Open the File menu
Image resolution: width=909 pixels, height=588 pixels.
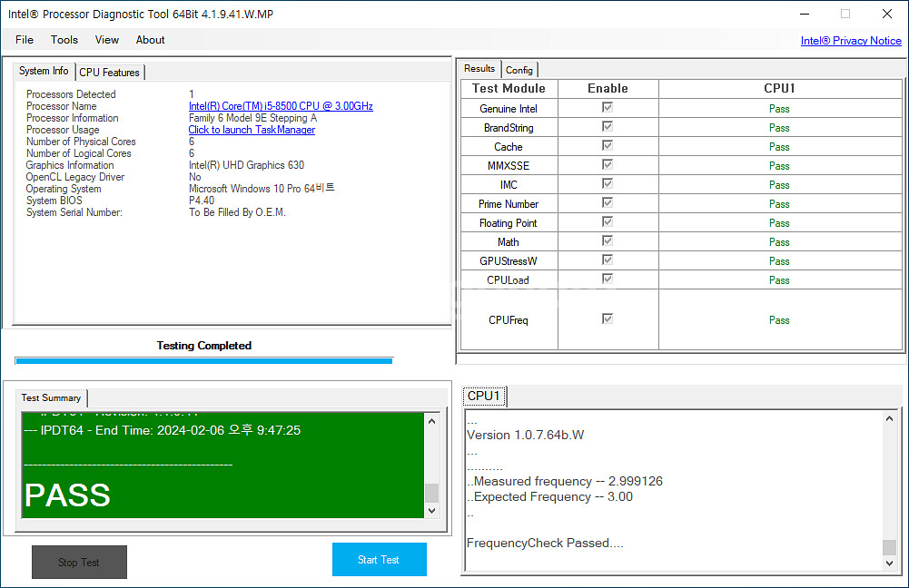point(25,40)
